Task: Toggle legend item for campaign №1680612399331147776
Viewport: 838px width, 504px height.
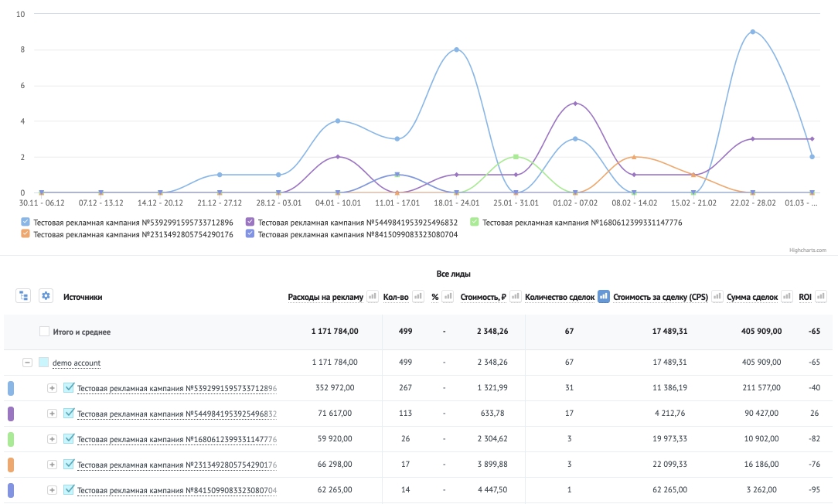Action: [x=576, y=223]
